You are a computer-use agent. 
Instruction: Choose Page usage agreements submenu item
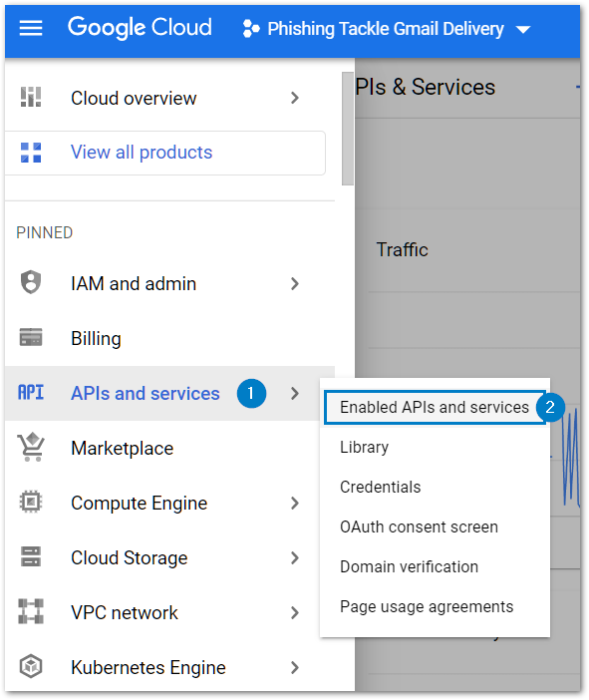point(435,607)
